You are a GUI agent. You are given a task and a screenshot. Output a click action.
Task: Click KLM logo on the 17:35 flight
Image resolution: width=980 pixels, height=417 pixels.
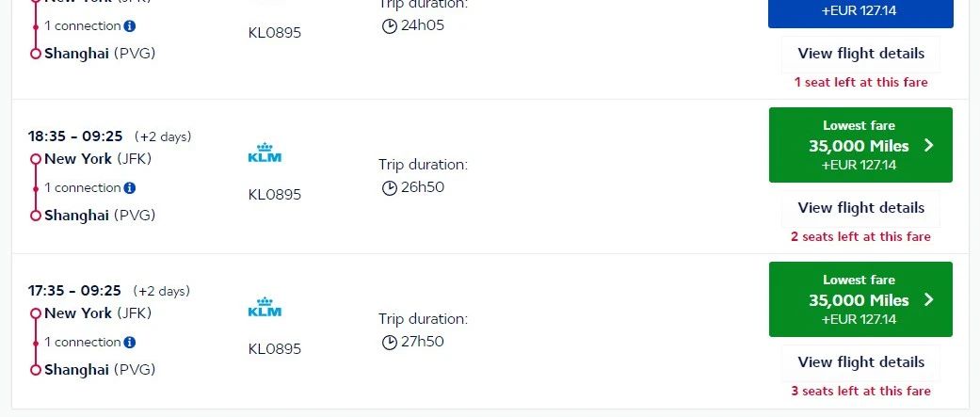click(265, 307)
